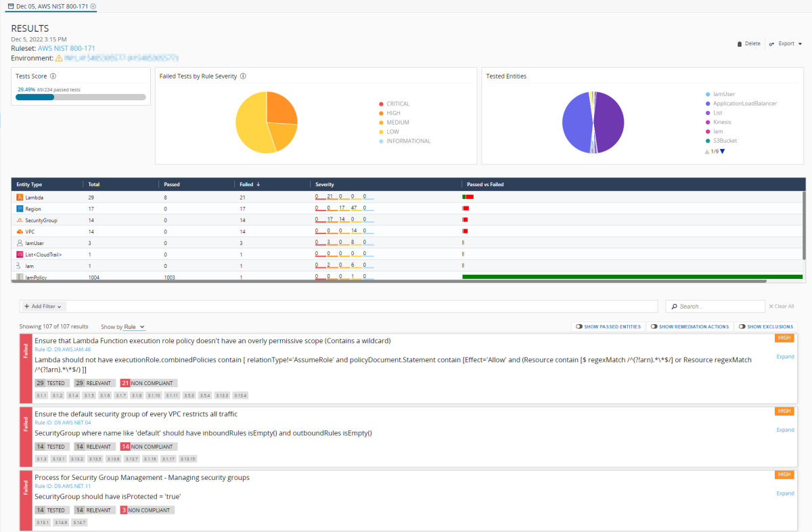The width and height of the screenshot is (812, 532).
Task: Click the Lambda entity type icon
Action: pos(20,197)
